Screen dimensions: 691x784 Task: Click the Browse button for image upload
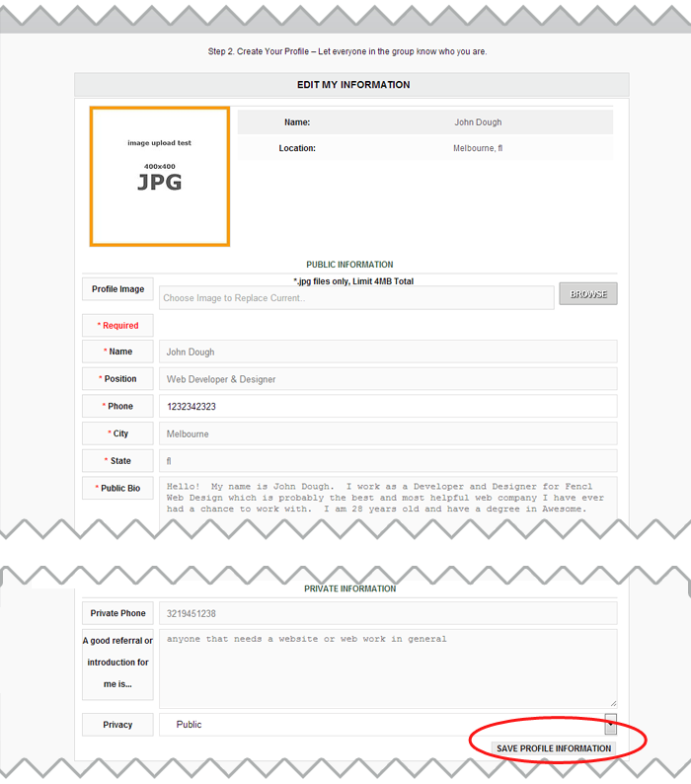(x=587, y=294)
